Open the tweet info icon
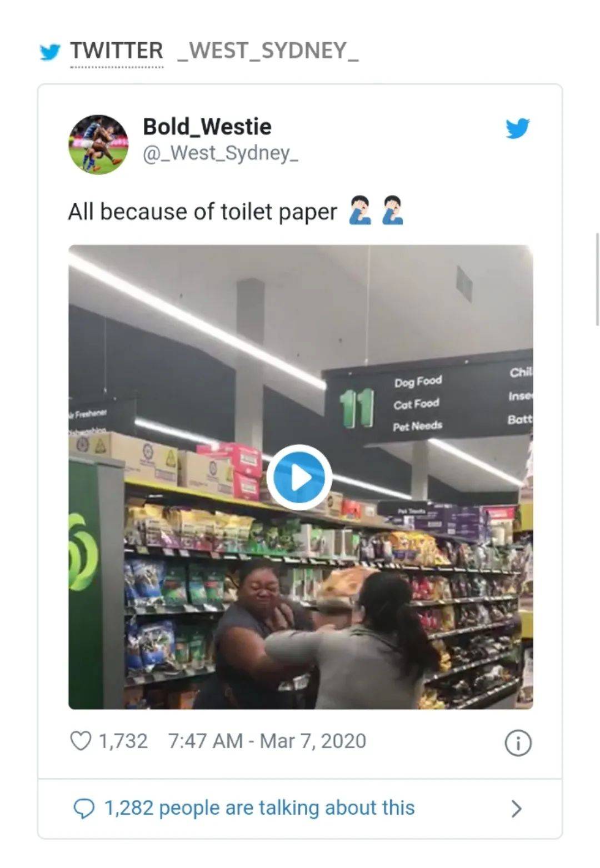Viewport: 600px width, 868px height. click(518, 742)
